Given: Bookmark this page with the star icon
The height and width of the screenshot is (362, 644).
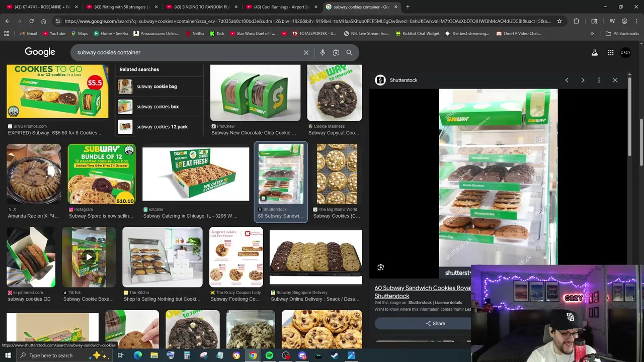Looking at the screenshot, I should tap(559, 21).
